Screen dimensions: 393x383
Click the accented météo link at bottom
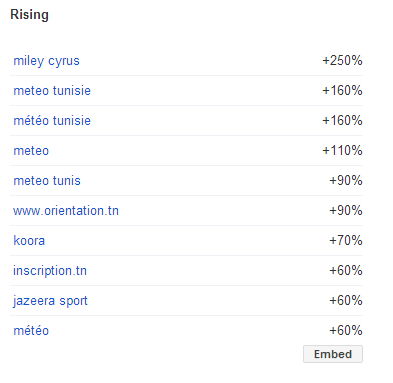[x=31, y=331]
